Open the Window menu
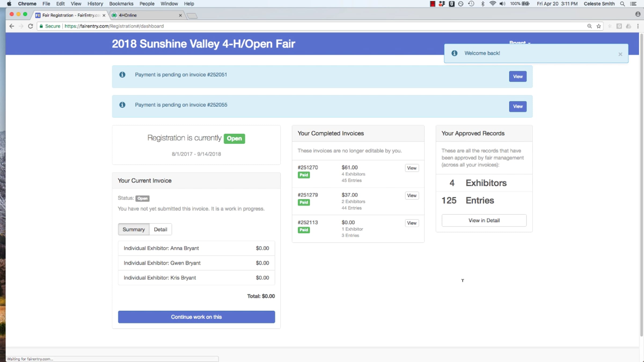The image size is (644, 362). coord(169,4)
